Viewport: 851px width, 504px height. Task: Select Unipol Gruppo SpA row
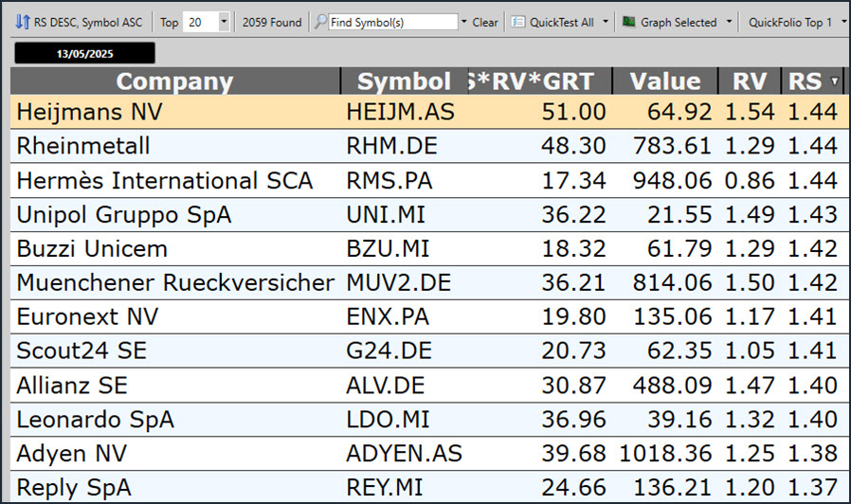429,214
